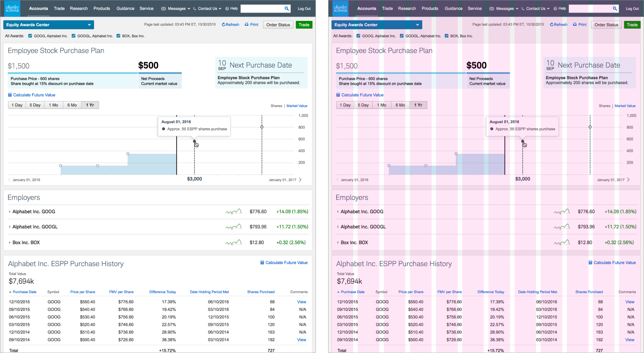Click calculator icon under the $1,500 bar, left mockup
The height and width of the screenshot is (353, 644).
pos(10,95)
